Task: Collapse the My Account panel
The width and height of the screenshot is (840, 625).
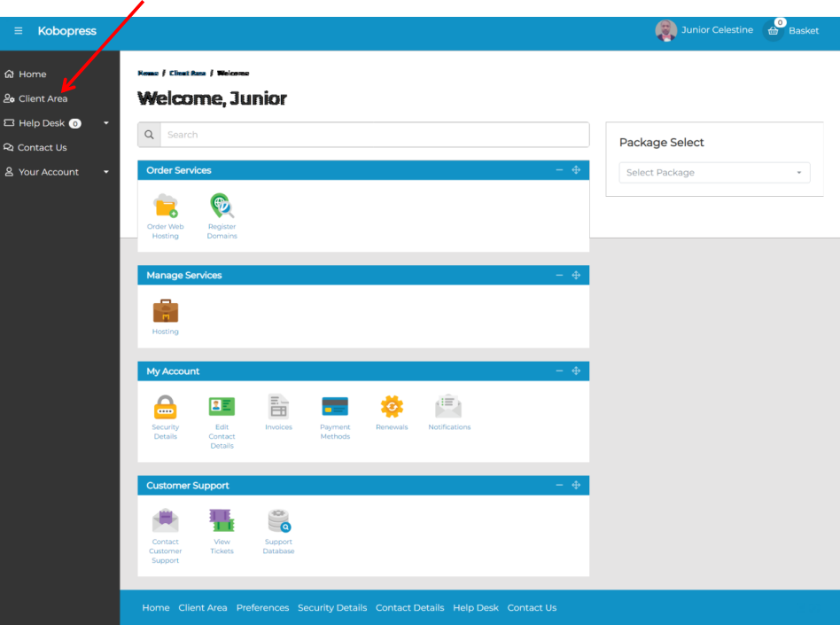Action: [559, 371]
